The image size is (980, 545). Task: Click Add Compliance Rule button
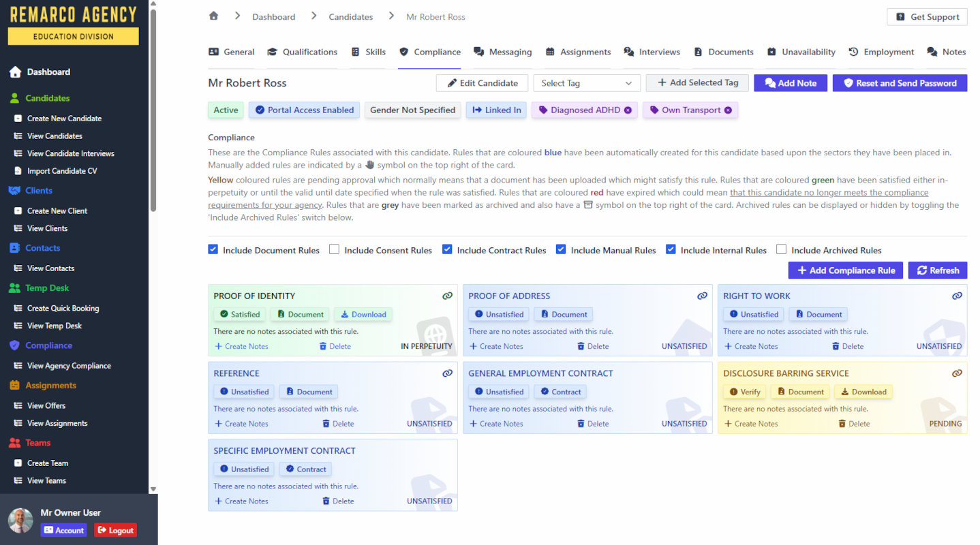[x=846, y=270]
